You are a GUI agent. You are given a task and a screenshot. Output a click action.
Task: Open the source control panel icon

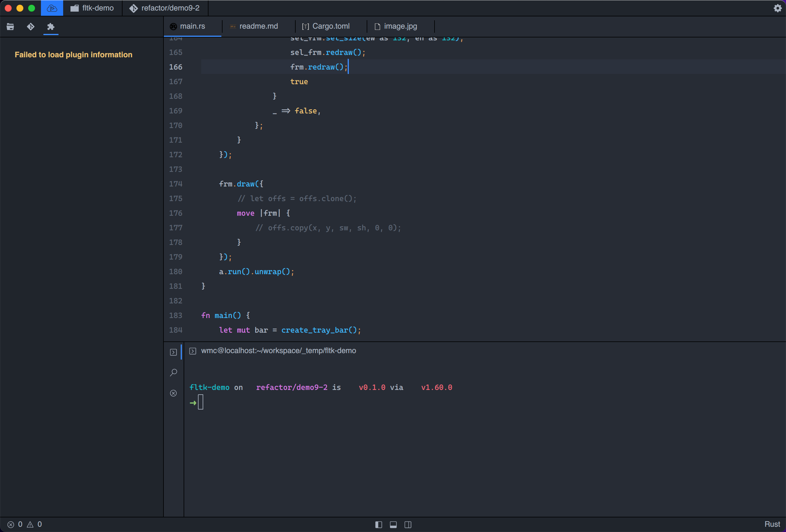pyautogui.click(x=30, y=27)
